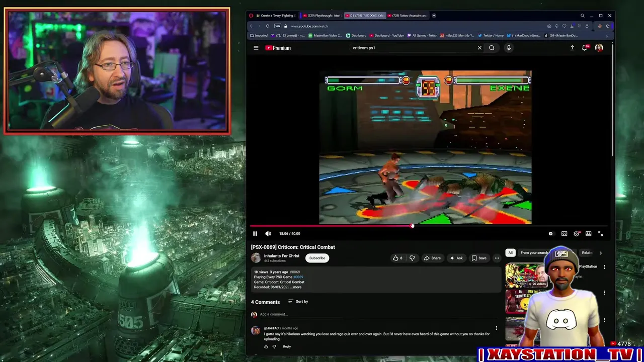Expand the description with ...more
644x362 pixels.
point(296,287)
